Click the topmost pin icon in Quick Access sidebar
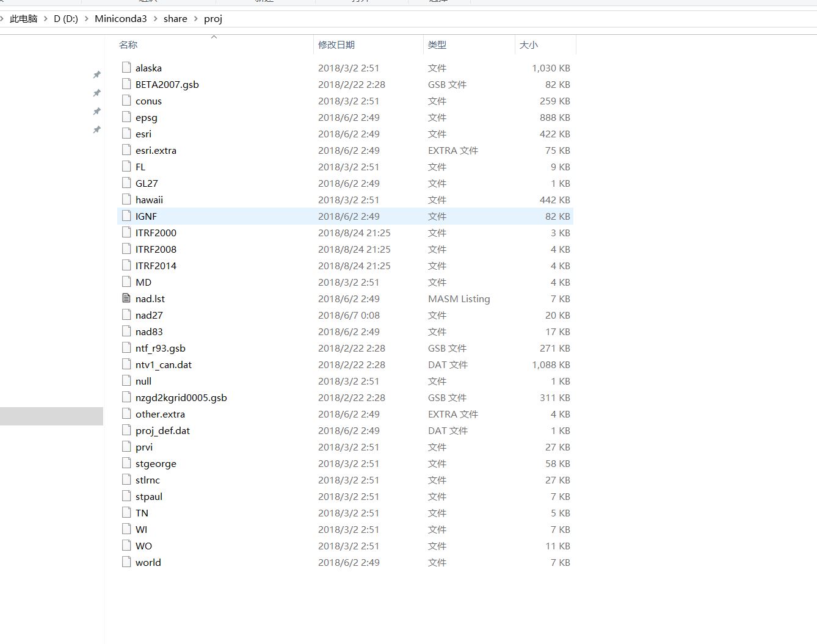This screenshot has height=644, width=817. coord(96,74)
